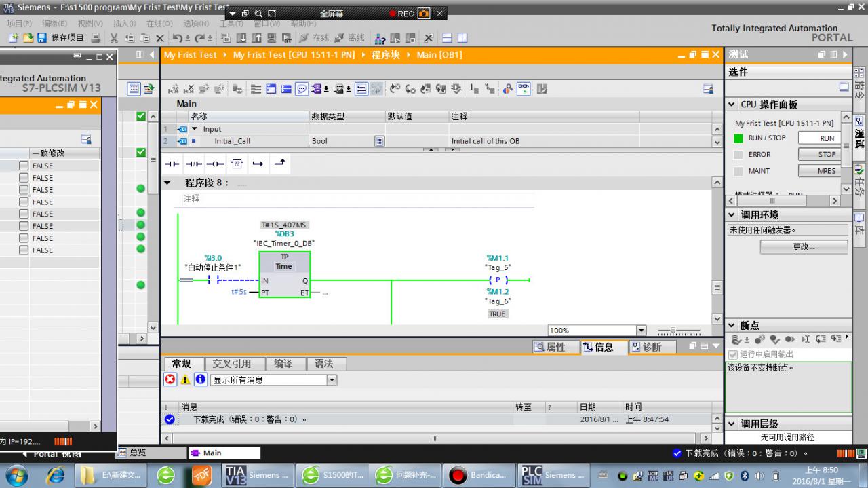
Task: Click the 更改... button
Action: pyautogui.click(x=804, y=247)
